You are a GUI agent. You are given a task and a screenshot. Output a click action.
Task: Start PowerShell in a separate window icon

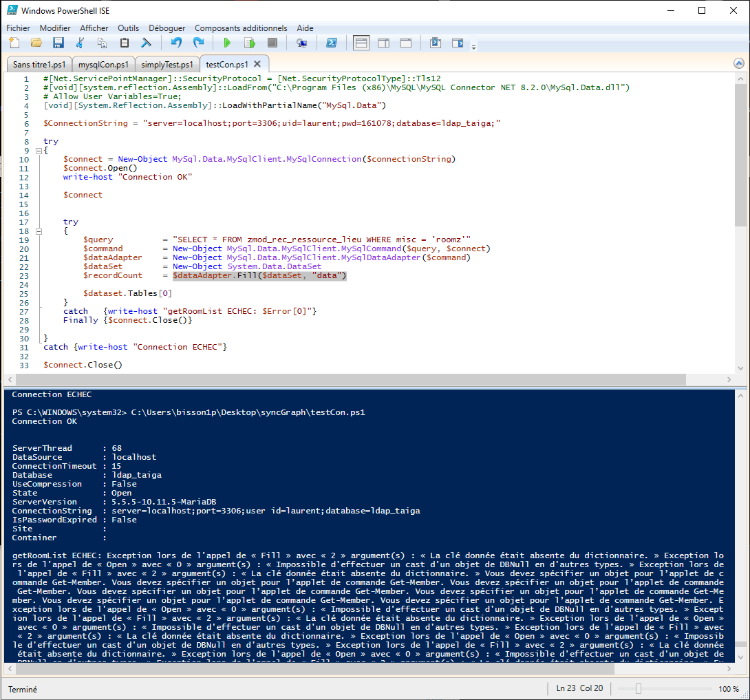tap(331, 43)
